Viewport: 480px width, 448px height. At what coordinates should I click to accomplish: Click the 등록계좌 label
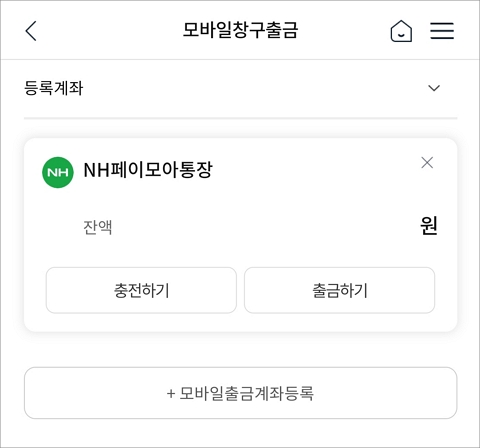point(54,88)
